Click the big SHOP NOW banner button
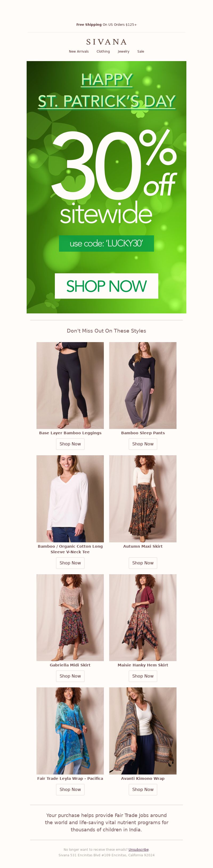Image resolution: width=213 pixels, height=868 pixels. coord(106,286)
